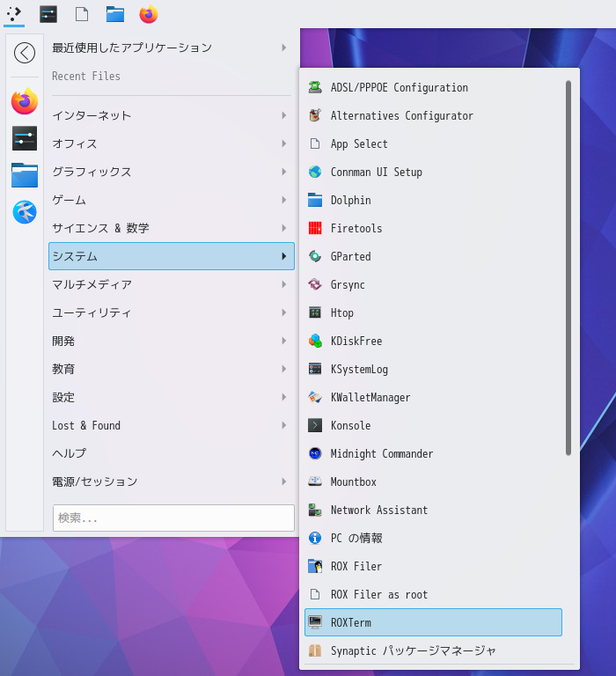Click the ROX Filer as root icon
Image resolution: width=616 pixels, height=676 pixels.
(x=315, y=594)
